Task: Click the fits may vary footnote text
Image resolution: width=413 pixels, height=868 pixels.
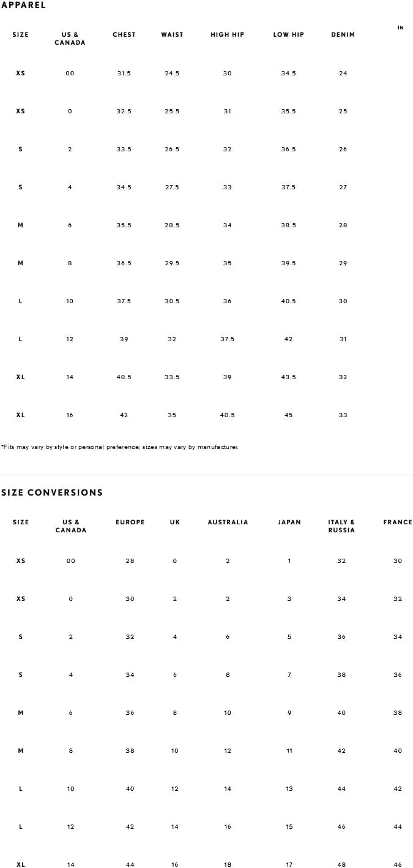Action: click(119, 447)
